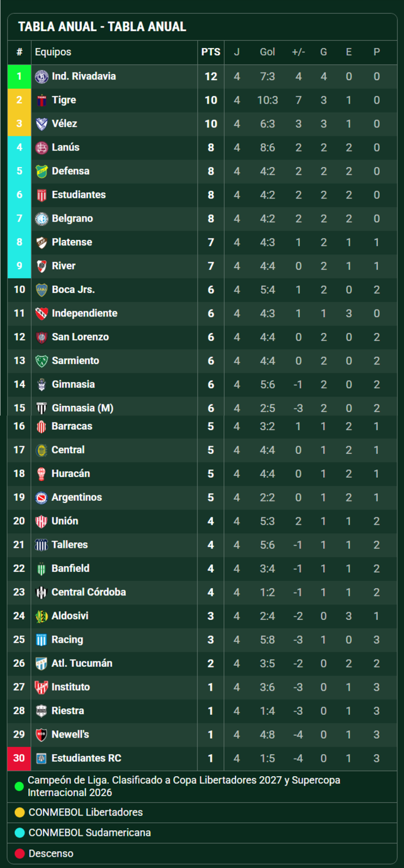The image size is (404, 868).
Task: Click the Racing club crest icon
Action: (42, 640)
